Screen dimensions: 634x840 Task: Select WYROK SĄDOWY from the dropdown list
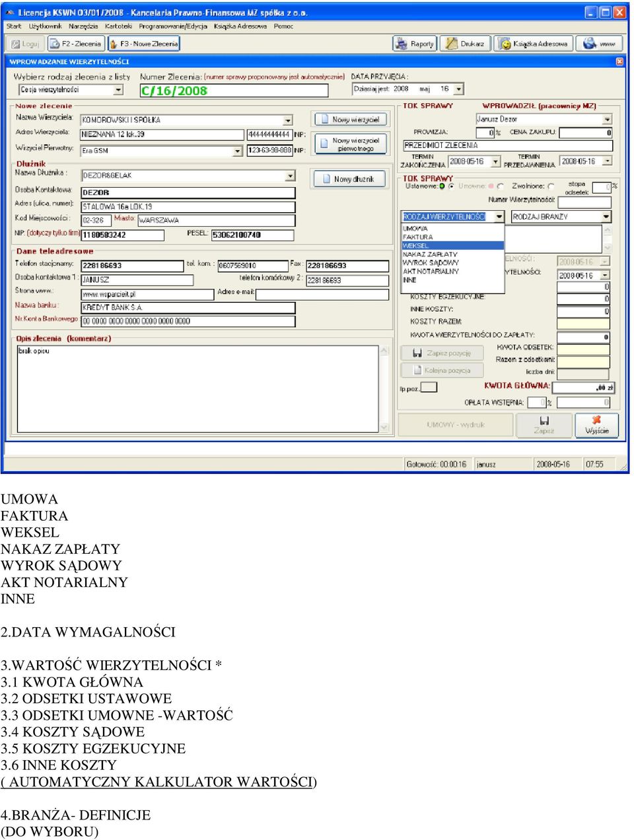tap(453, 263)
